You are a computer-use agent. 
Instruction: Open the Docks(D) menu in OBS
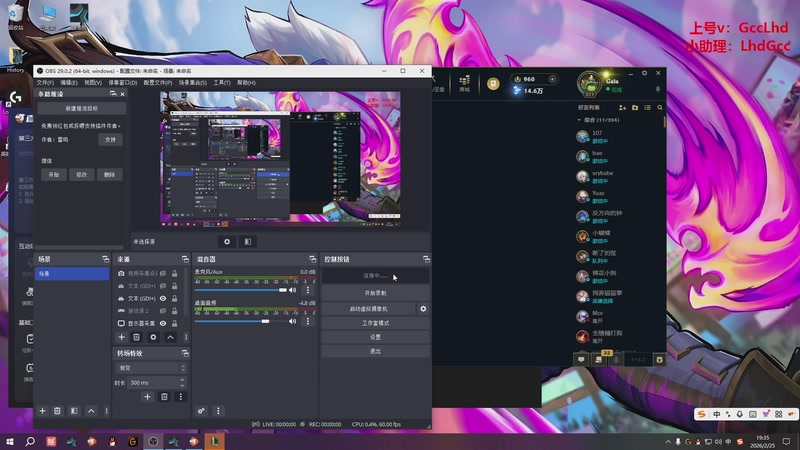[x=122, y=83]
